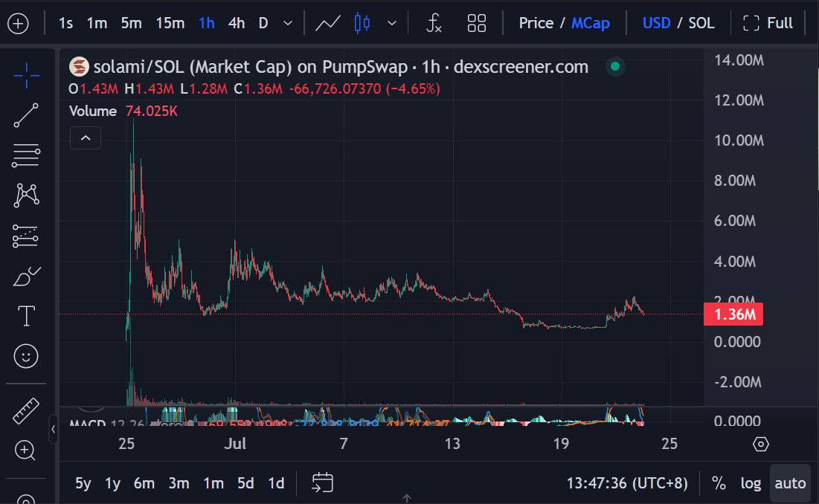
Task: Open the layout grid selector
Action: [x=476, y=24]
